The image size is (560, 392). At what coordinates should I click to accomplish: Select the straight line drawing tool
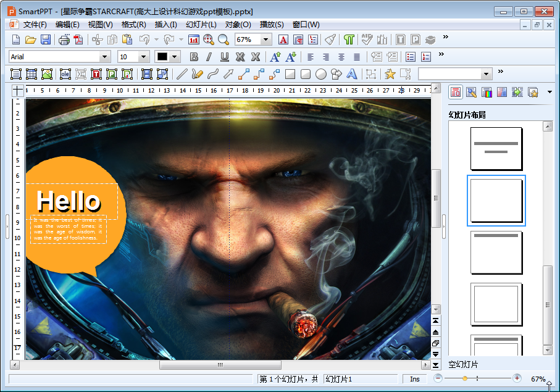coord(182,74)
